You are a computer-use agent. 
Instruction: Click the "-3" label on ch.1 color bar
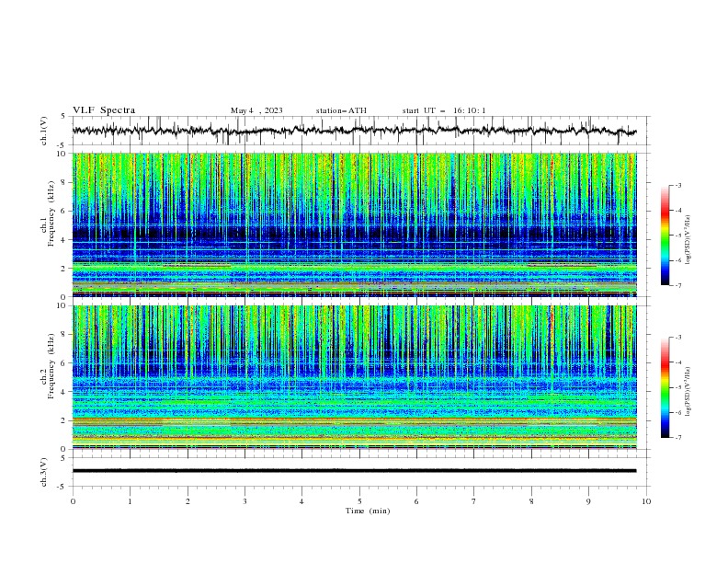(x=678, y=185)
